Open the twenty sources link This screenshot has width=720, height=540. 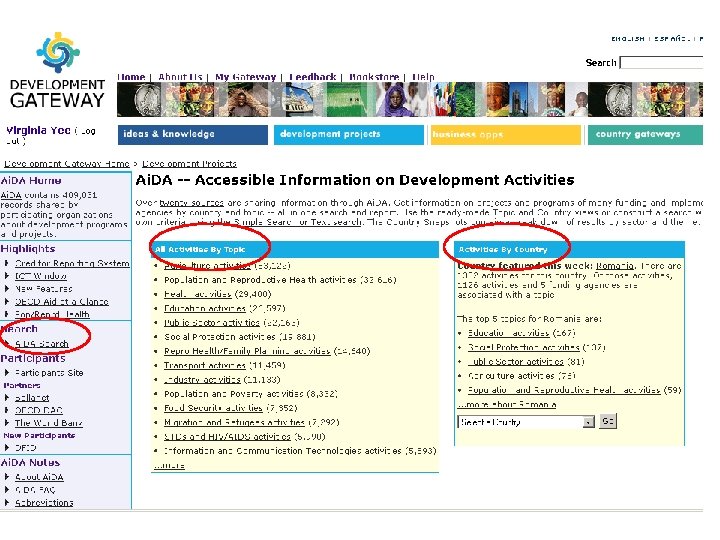pos(191,202)
